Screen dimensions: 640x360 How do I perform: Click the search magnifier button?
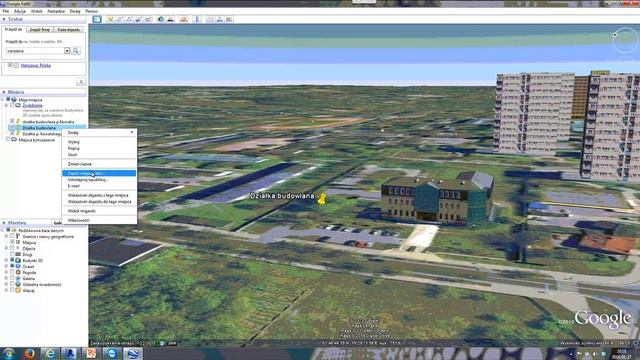76,51
